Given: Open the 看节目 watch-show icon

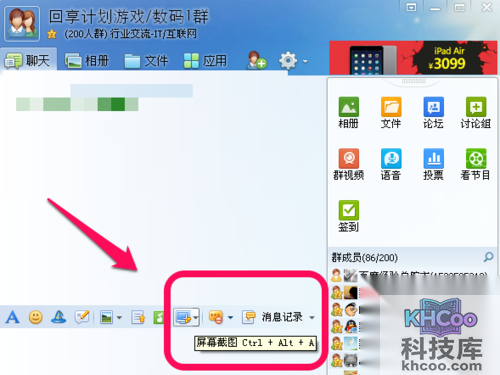Looking at the screenshot, I should coord(476,164).
